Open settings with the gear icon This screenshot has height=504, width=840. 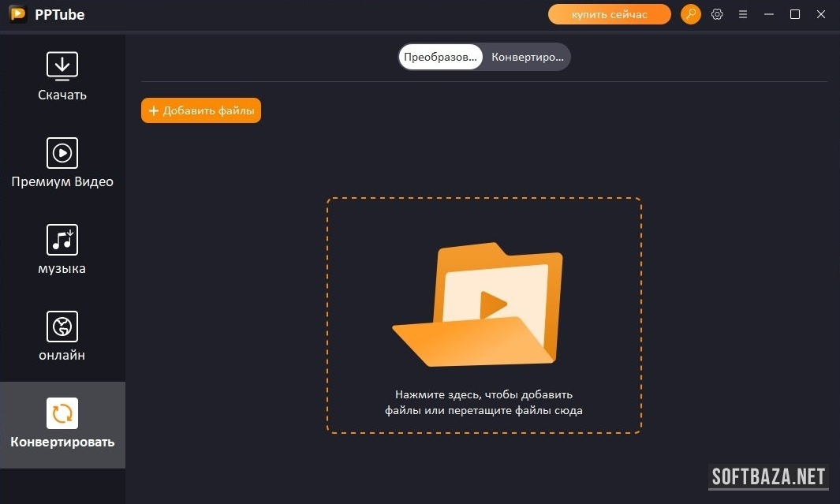(717, 14)
